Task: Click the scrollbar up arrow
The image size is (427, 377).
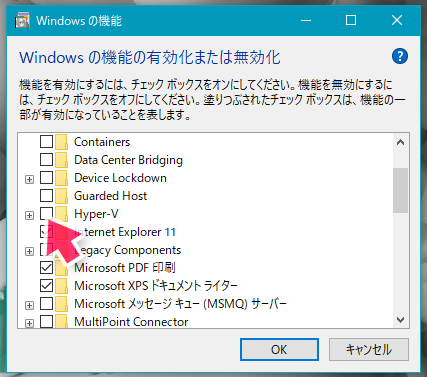Action: (400, 143)
